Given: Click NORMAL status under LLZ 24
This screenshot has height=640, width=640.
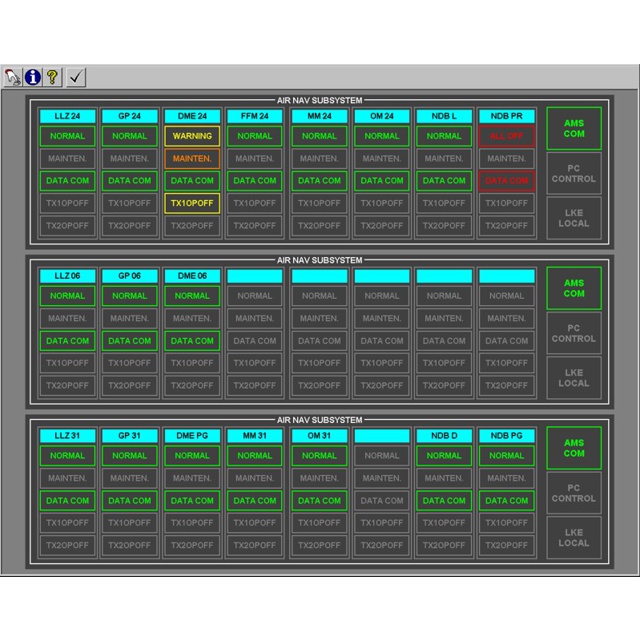Looking at the screenshot, I should point(67,136).
